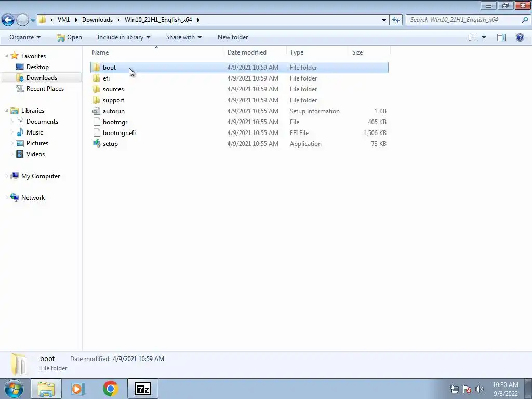Expand the chevron after Downloads breadcrumb
Screen dimensions: 532x399
click(x=119, y=20)
